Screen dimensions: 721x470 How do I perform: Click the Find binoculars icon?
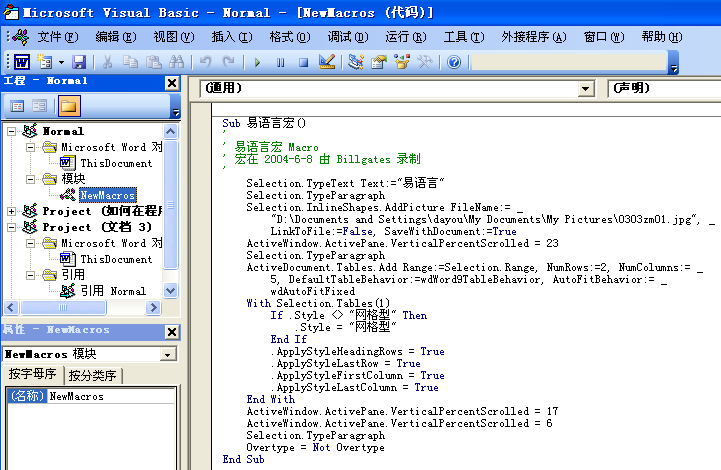[177, 62]
